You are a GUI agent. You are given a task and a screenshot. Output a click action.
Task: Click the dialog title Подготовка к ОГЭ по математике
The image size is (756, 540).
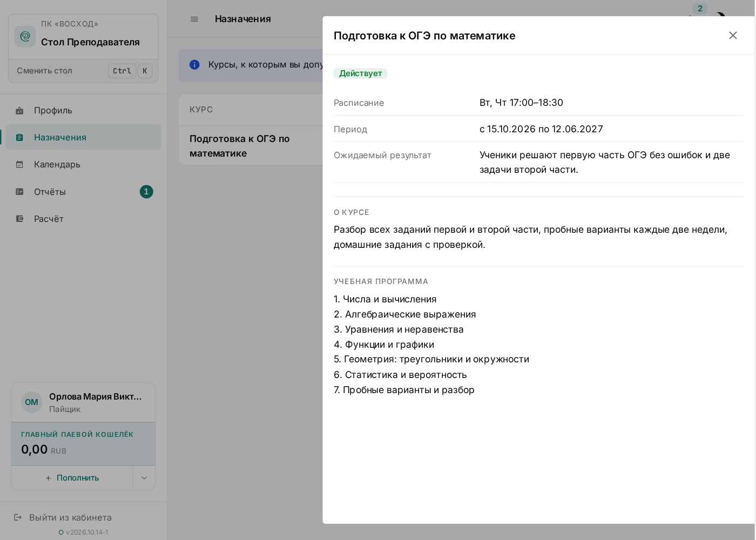point(424,36)
